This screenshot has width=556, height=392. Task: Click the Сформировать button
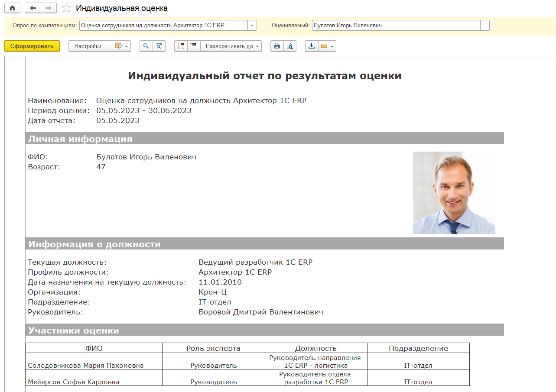(x=32, y=46)
